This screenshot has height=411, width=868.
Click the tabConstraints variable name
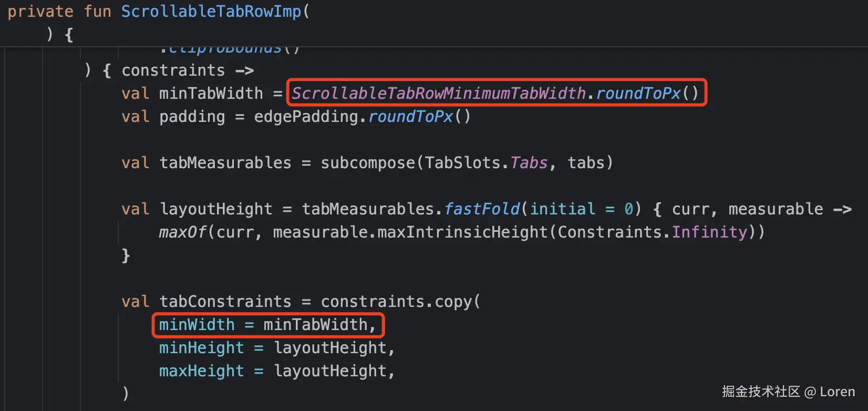(x=225, y=302)
